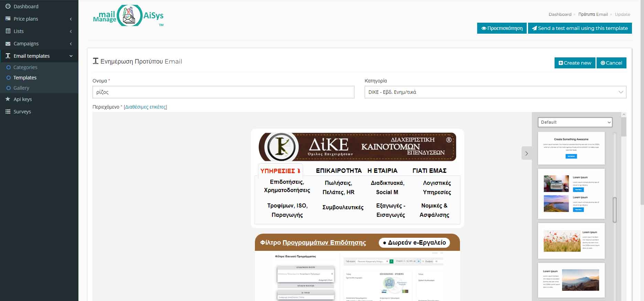
Task: Select the poppy field template thumbnail
Action: 571,241
